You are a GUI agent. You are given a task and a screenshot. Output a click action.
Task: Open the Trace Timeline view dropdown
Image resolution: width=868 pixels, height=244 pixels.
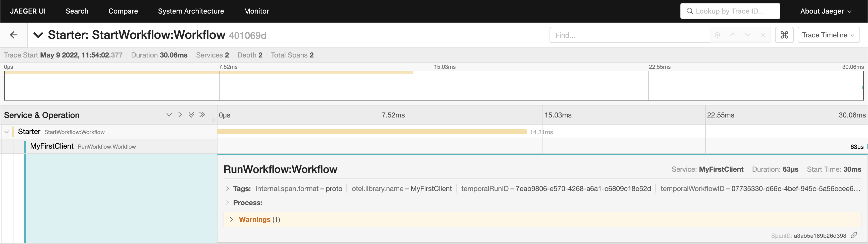829,35
